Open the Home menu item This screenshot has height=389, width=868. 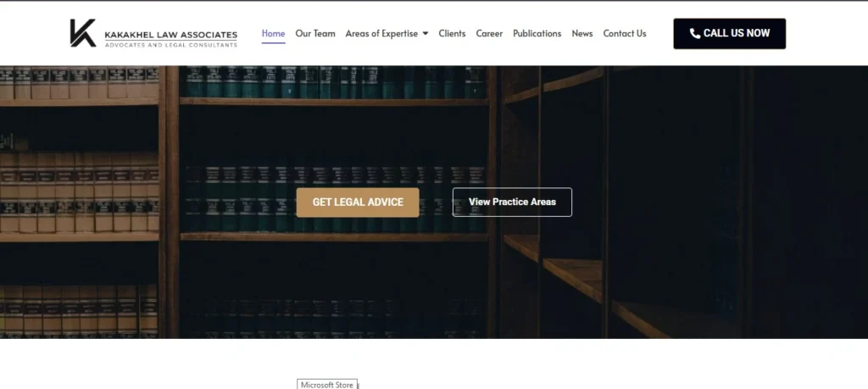click(x=274, y=33)
